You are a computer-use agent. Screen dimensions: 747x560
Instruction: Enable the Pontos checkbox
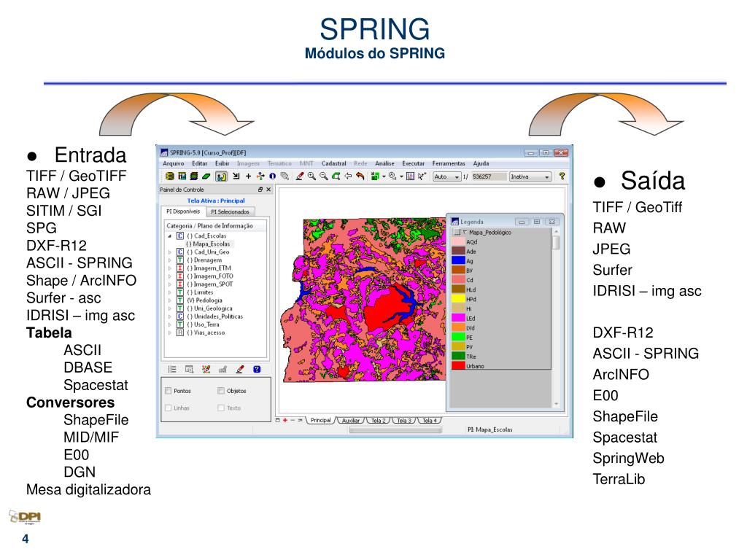169,391
